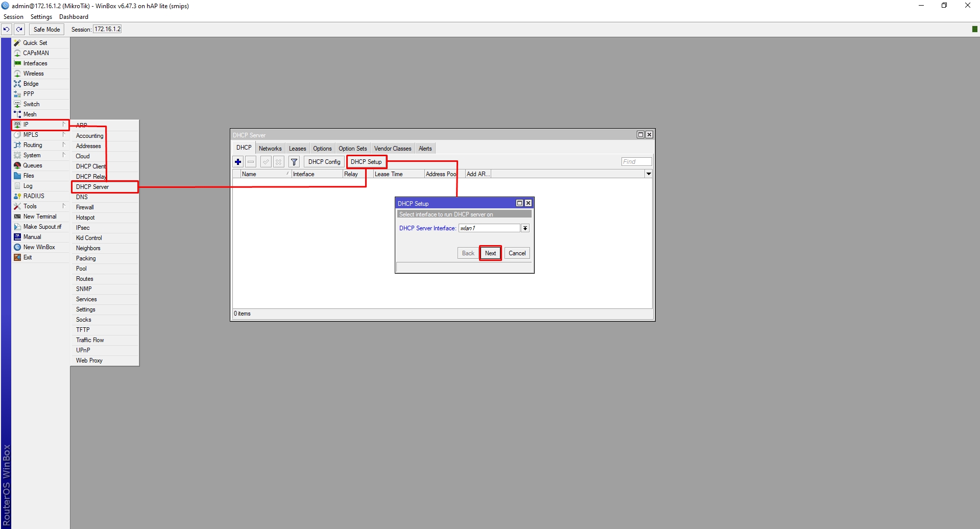Open the Log menu icon

click(17, 186)
